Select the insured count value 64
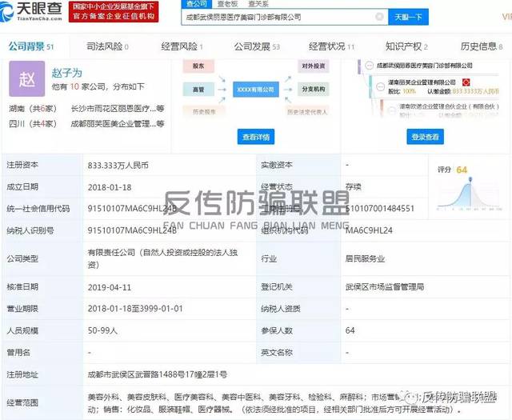This screenshot has width=512, height=420. pyautogui.click(x=350, y=330)
